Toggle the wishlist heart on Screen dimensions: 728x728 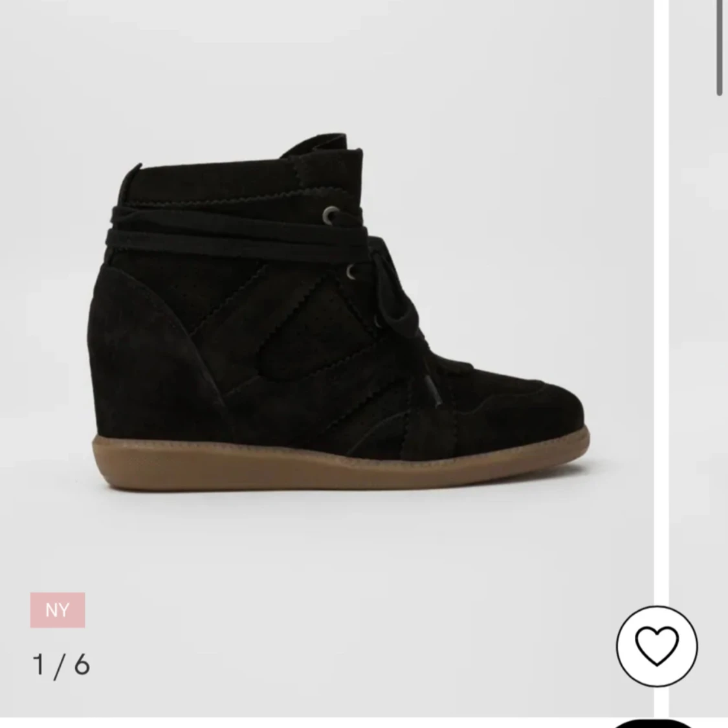(657, 646)
